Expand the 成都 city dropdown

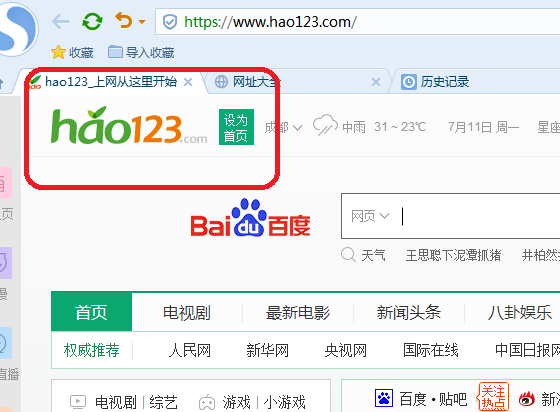(x=283, y=127)
